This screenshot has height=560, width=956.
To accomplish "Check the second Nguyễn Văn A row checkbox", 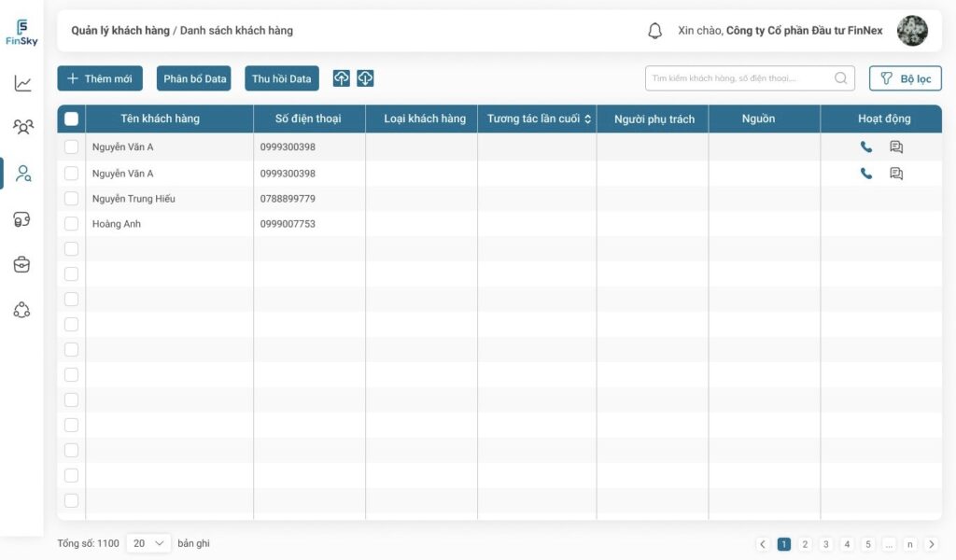I will (71, 174).
